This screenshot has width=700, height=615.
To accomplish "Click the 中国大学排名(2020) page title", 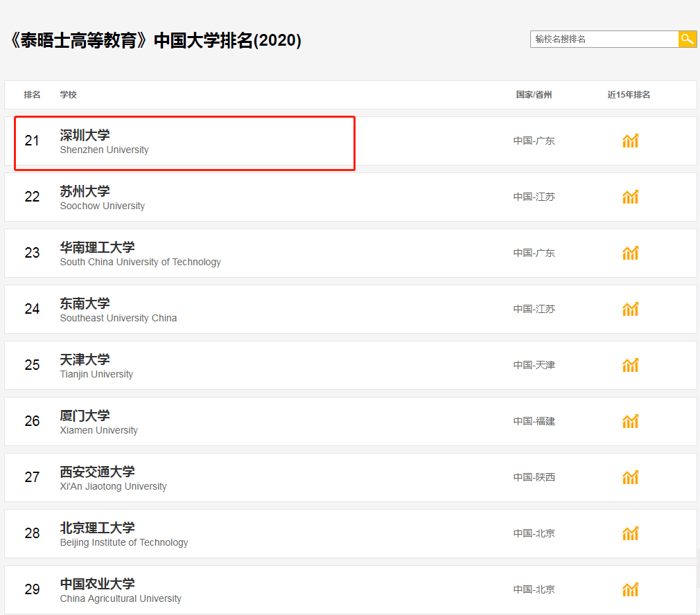I will (x=227, y=40).
